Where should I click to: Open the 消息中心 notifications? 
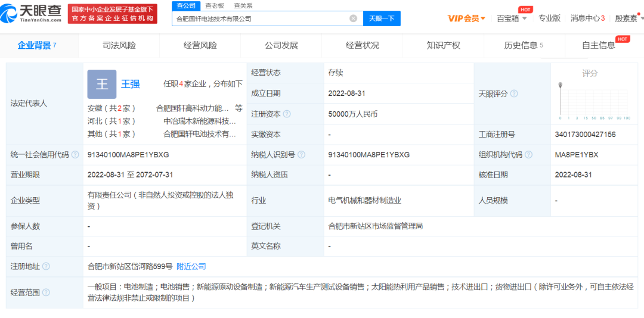pyautogui.click(x=587, y=18)
